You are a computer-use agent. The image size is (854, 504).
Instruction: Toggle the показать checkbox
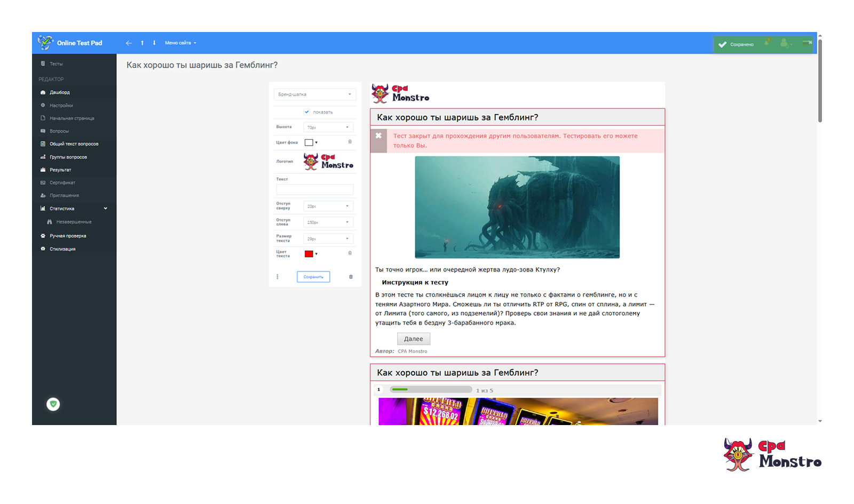coord(307,112)
